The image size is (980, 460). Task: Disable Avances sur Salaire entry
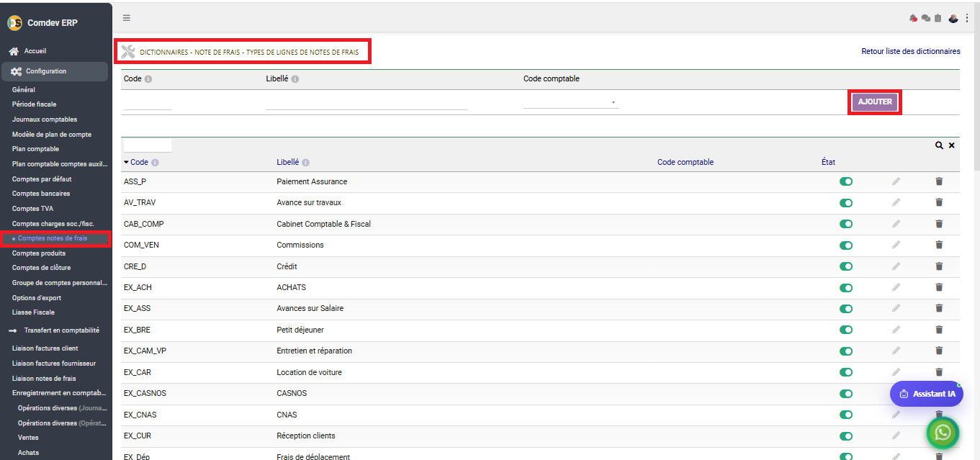click(846, 309)
